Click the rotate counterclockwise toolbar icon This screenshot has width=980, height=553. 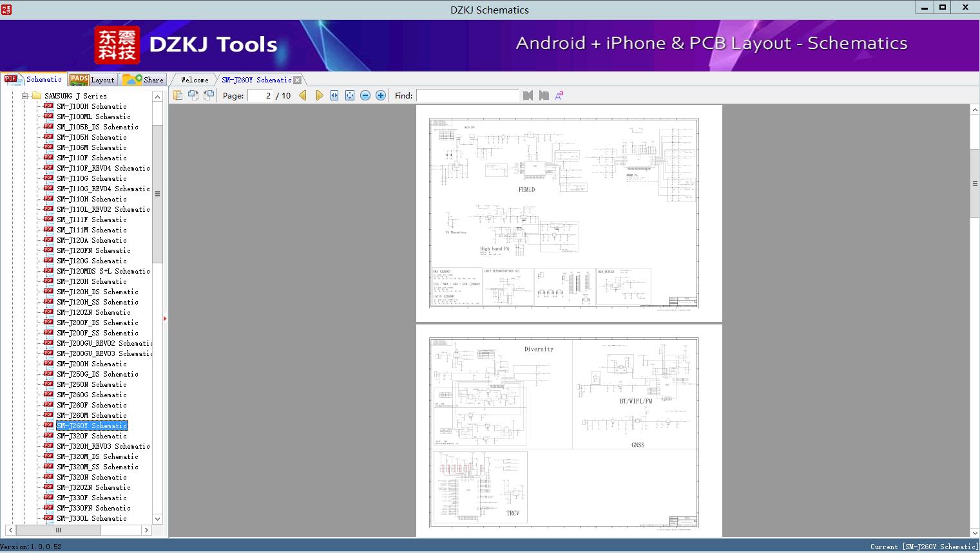point(193,95)
